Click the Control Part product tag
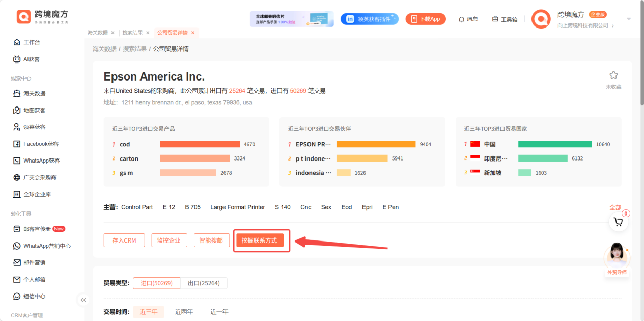This screenshot has width=644, height=321. 137,207
